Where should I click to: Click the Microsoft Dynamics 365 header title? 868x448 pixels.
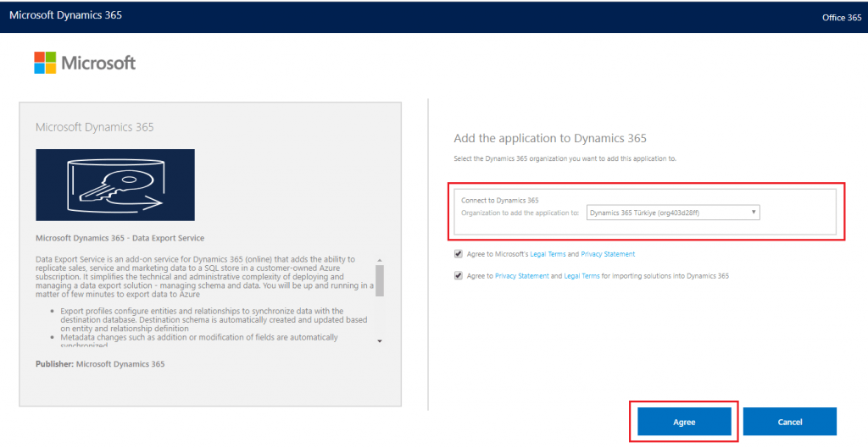[x=66, y=15]
